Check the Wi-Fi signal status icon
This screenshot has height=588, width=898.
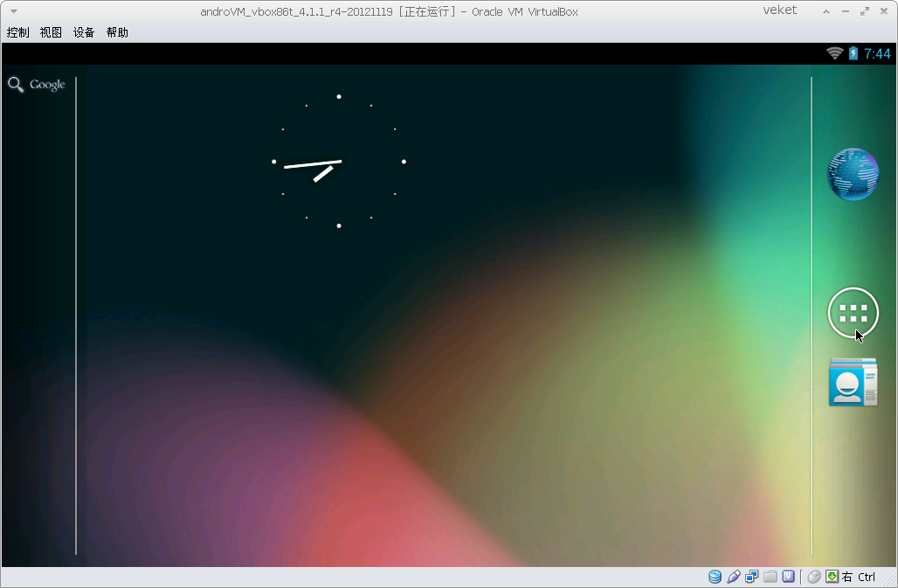tap(835, 53)
